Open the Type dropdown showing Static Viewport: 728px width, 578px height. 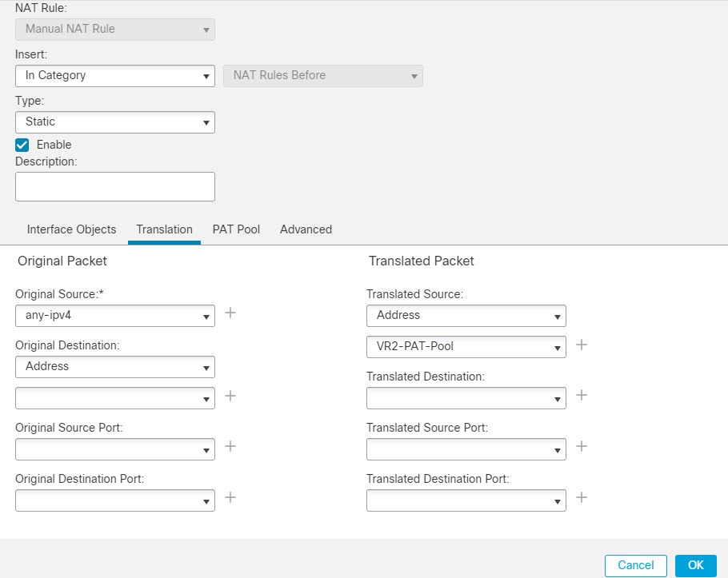click(x=115, y=122)
